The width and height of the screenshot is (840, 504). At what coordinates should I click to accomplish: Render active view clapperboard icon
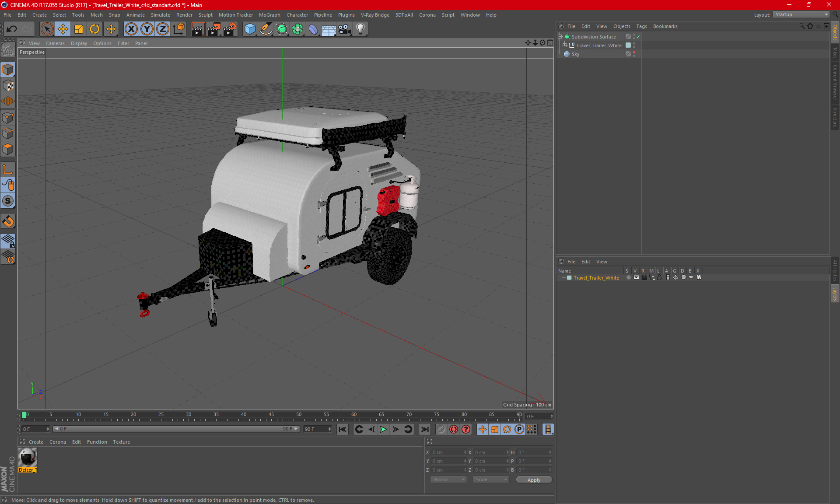198,29
